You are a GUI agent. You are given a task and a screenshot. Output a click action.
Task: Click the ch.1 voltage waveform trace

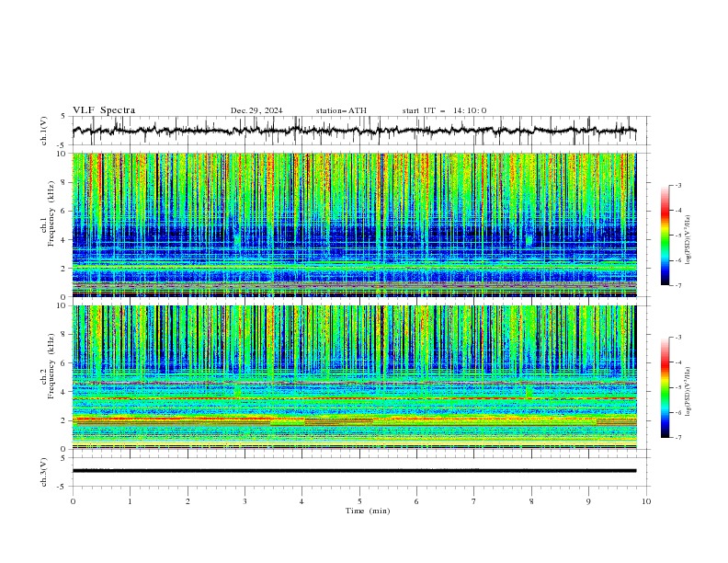coord(354,131)
